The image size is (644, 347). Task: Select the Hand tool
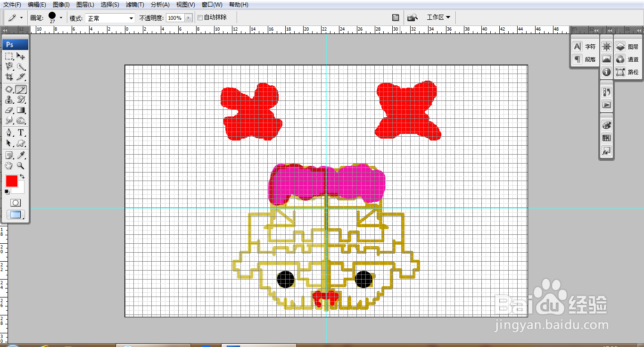click(x=9, y=165)
